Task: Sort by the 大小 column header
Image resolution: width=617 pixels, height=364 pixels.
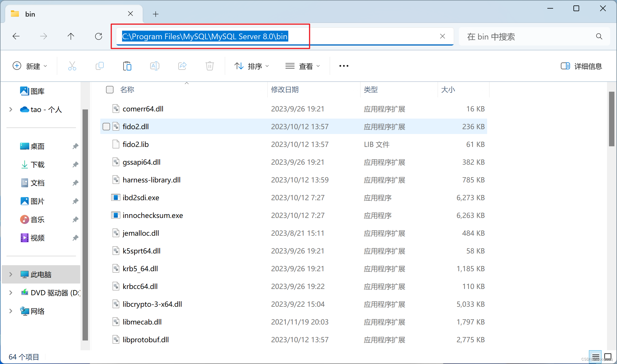Action: click(x=448, y=90)
